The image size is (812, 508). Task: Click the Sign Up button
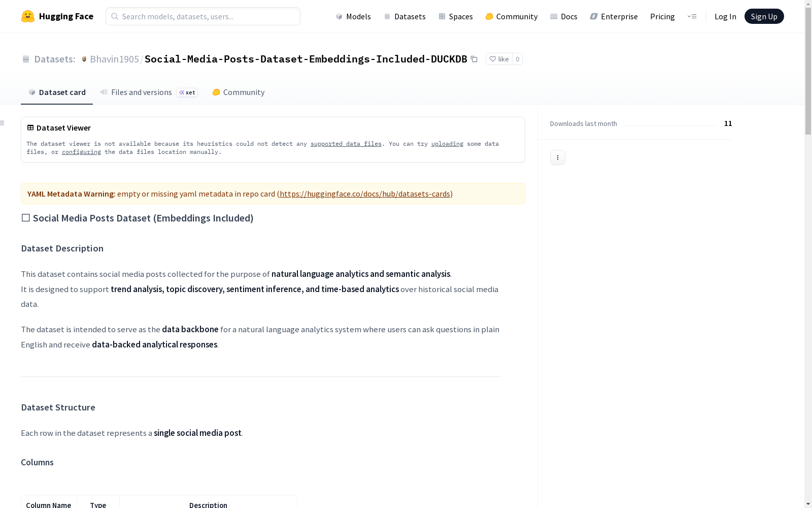tap(764, 16)
